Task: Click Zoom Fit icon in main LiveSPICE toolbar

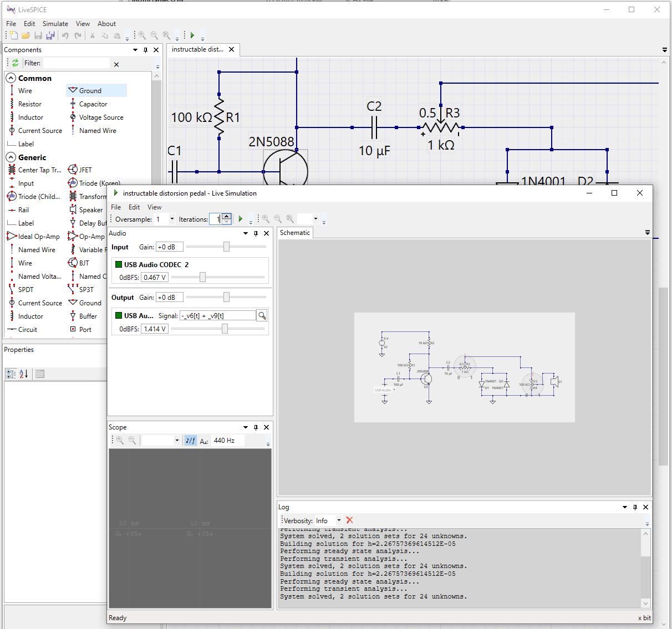Action: coord(166,35)
